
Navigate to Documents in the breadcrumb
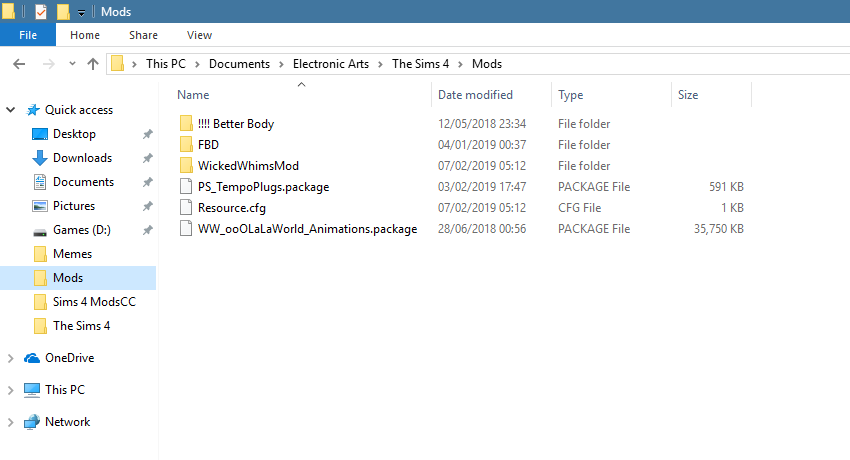(239, 64)
